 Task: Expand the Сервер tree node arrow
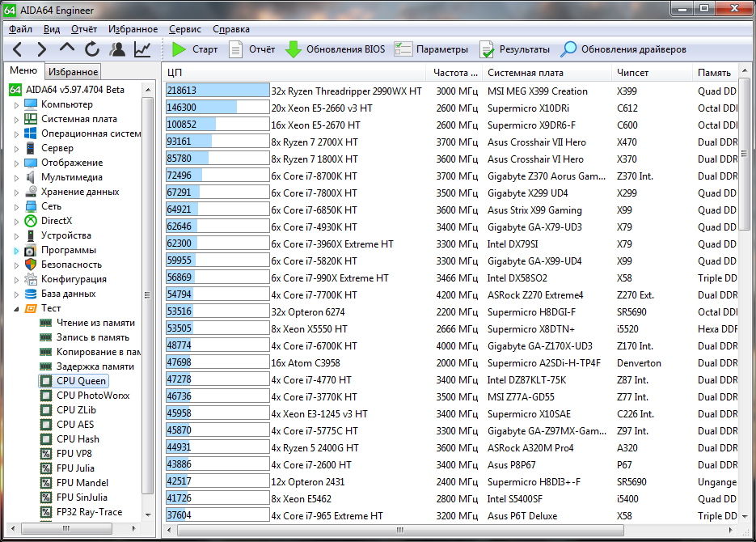tap(16, 149)
